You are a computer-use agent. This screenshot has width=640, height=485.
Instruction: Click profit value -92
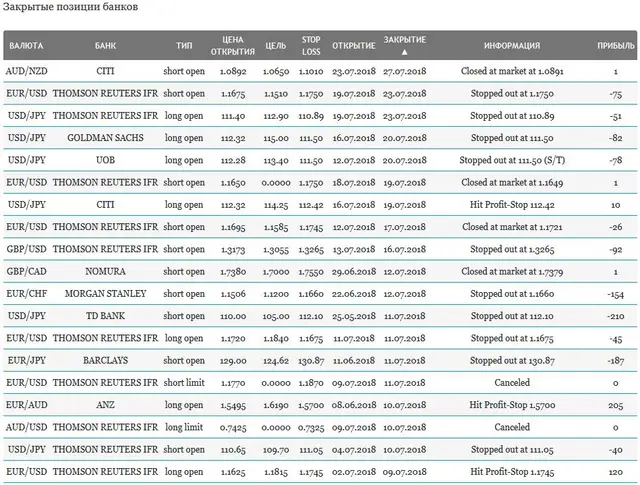click(x=616, y=249)
